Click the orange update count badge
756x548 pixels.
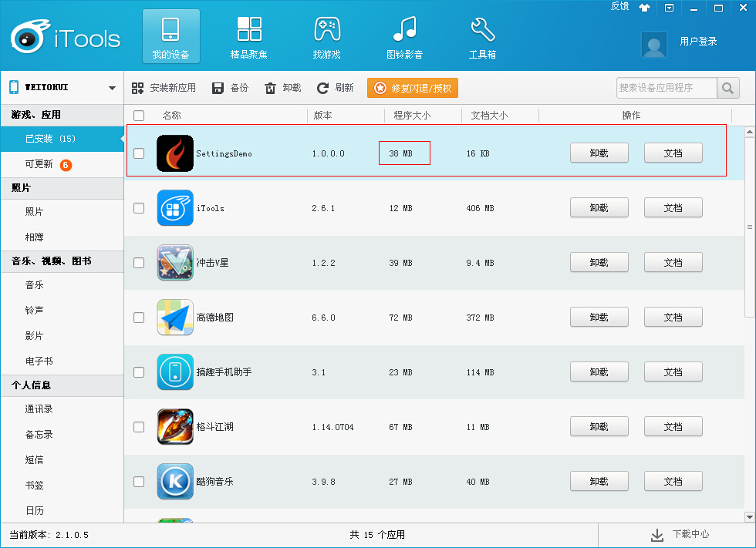coord(66,165)
